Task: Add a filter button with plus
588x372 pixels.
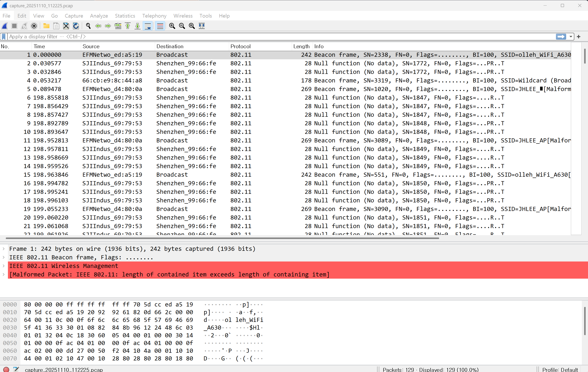Action: click(578, 37)
